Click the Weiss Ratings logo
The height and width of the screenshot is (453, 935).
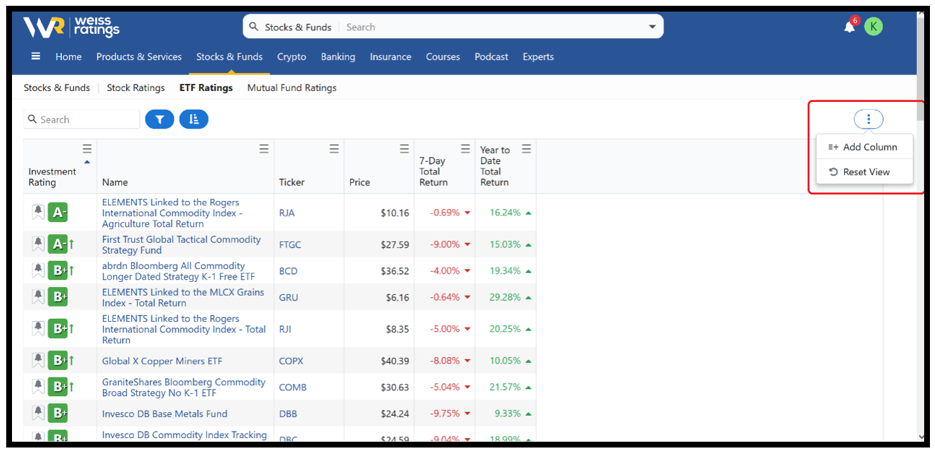(x=72, y=27)
